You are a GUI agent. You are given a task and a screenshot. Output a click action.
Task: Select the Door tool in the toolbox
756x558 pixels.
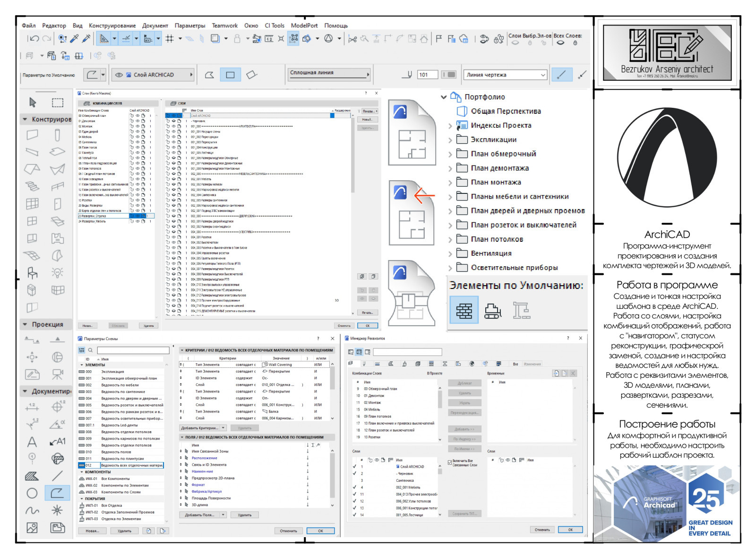pyautogui.click(x=58, y=204)
